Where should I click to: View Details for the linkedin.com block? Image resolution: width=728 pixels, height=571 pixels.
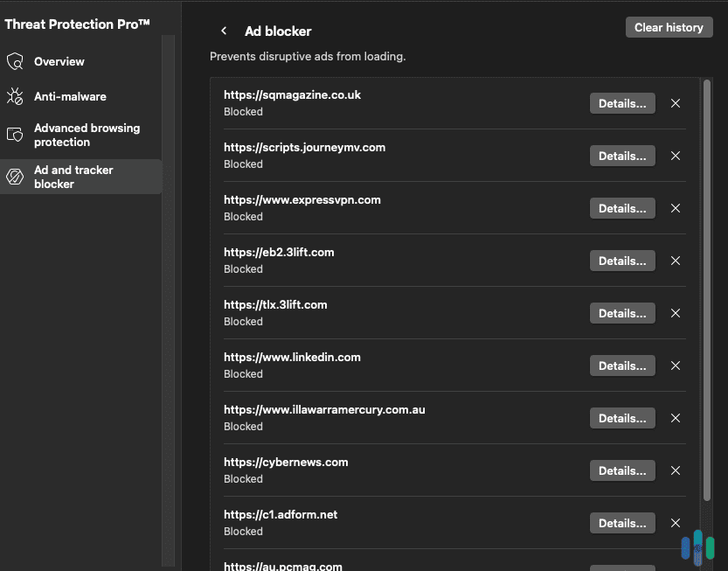tap(622, 366)
